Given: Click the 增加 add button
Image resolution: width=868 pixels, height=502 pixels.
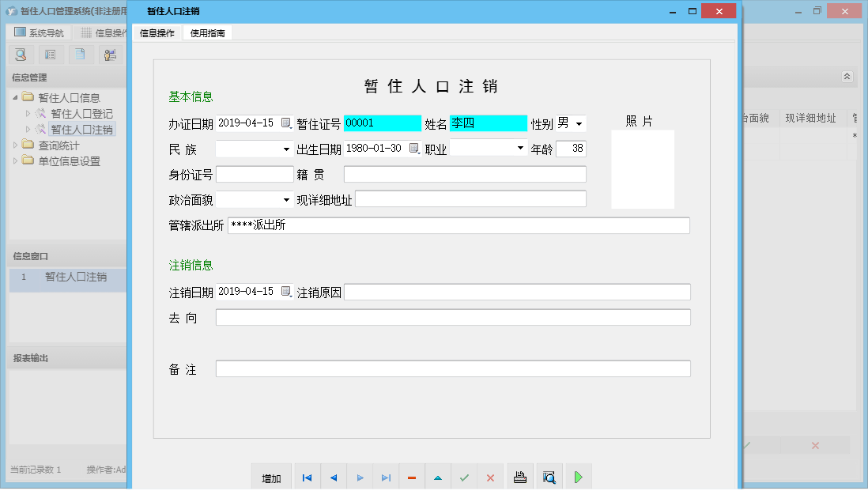Looking at the screenshot, I should (x=270, y=477).
